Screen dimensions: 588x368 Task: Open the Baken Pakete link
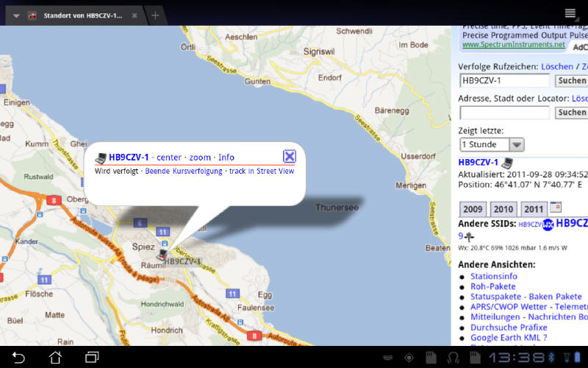556,297
